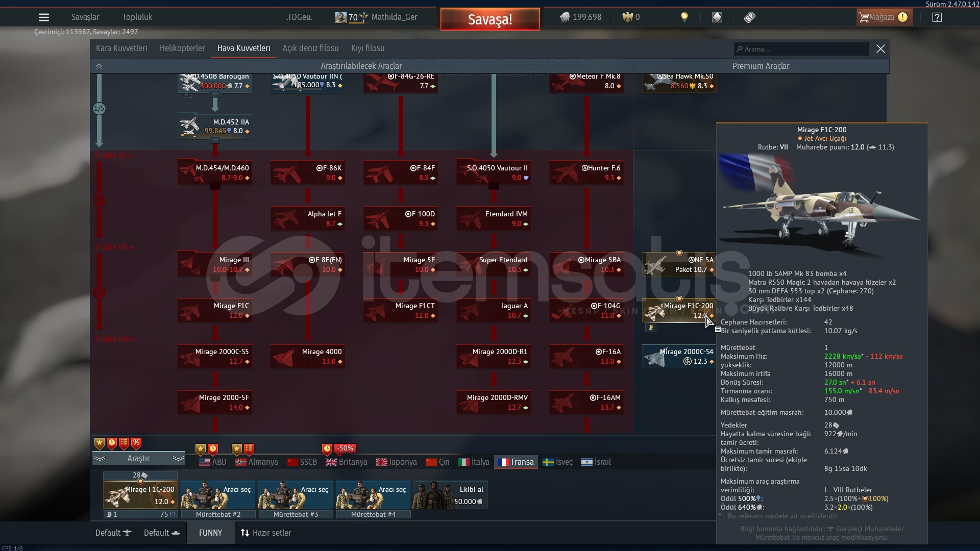The image size is (980, 551).
Task: Collapse the Rütbe VI rank section
Action: coord(130,156)
